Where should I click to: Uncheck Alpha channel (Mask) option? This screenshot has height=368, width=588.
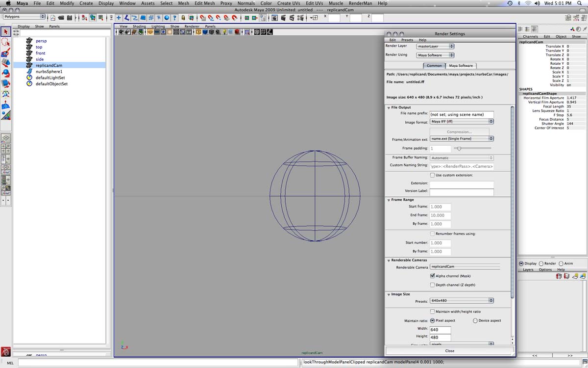[x=432, y=276]
